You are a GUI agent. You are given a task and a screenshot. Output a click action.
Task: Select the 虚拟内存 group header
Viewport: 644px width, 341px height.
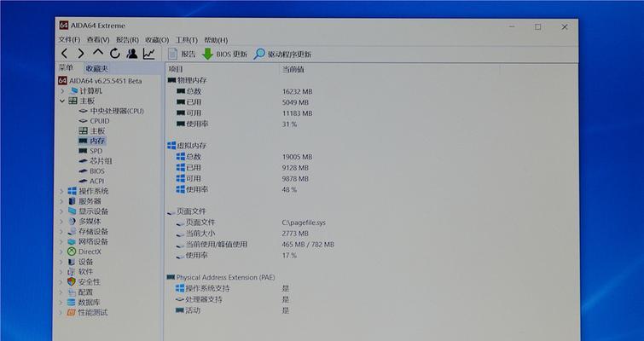188,145
